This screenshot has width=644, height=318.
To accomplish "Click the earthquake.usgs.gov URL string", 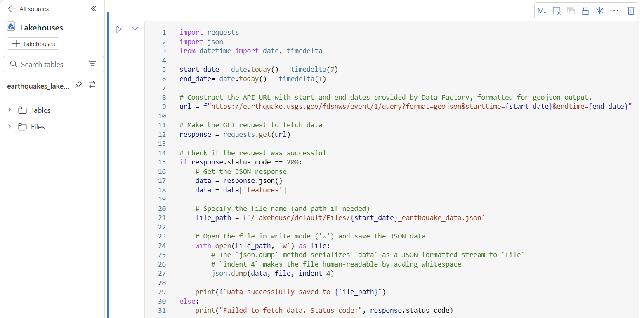I will click(419, 107).
